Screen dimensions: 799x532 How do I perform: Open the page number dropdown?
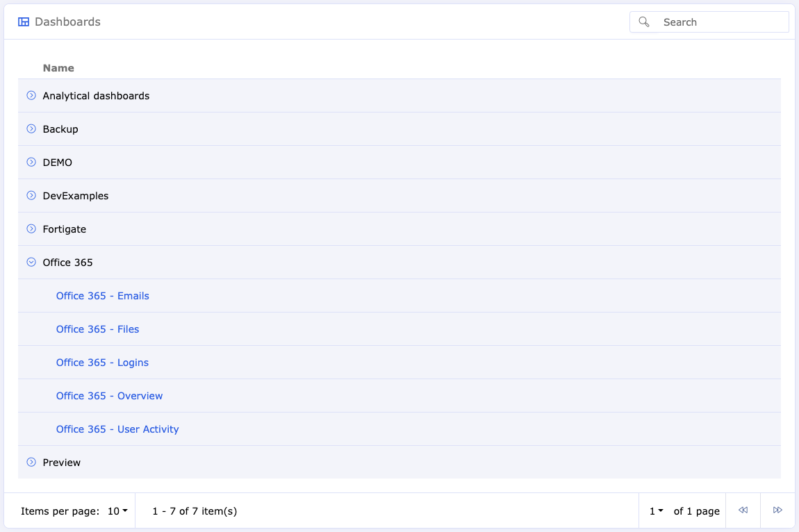[657, 511]
